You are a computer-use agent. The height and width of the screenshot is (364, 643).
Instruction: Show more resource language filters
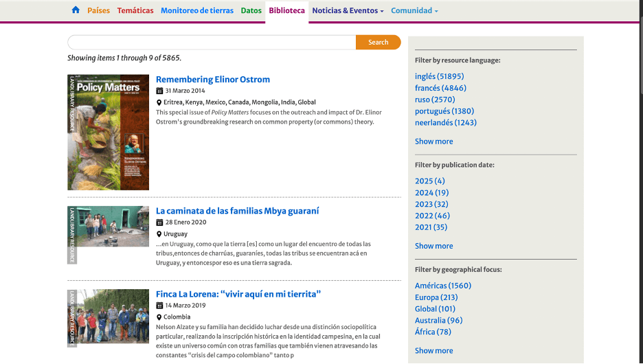433,141
